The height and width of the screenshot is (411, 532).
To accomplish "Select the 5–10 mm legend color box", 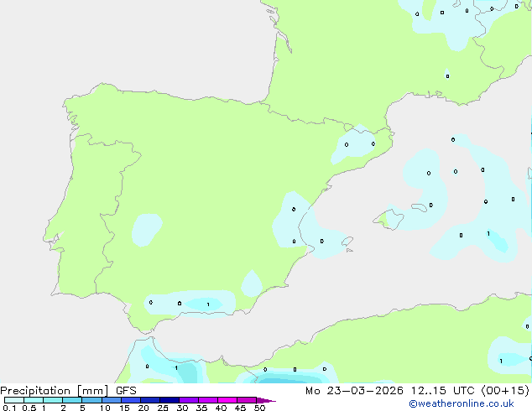I will click(91, 400).
